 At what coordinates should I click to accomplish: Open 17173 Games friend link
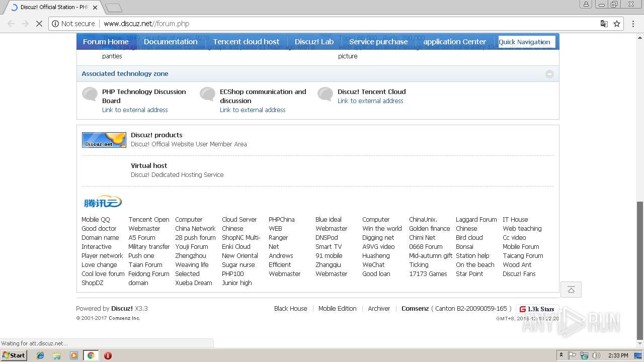[428, 274]
